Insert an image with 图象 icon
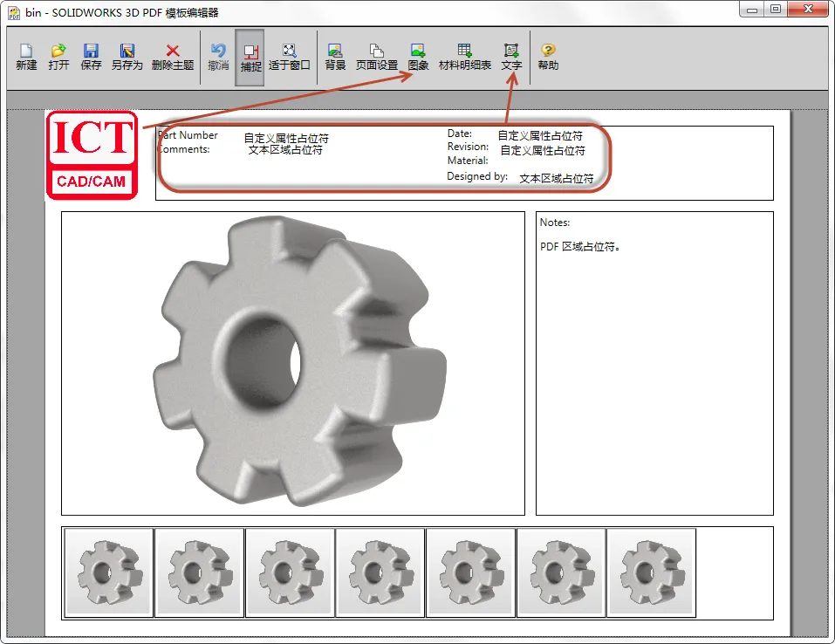Viewport: 835px width, 644px height. [x=418, y=57]
